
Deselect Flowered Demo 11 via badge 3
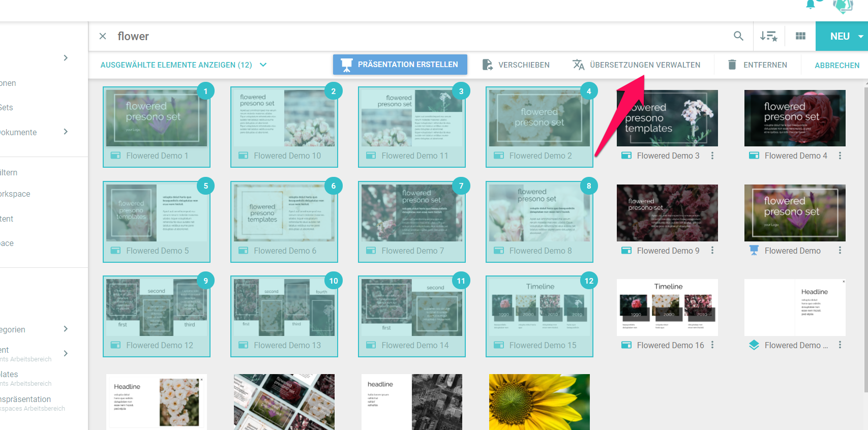(461, 91)
